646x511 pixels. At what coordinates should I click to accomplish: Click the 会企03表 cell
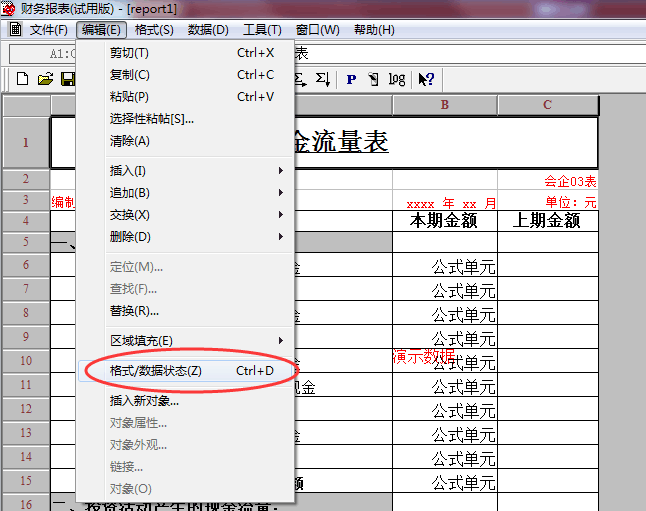(x=548, y=180)
